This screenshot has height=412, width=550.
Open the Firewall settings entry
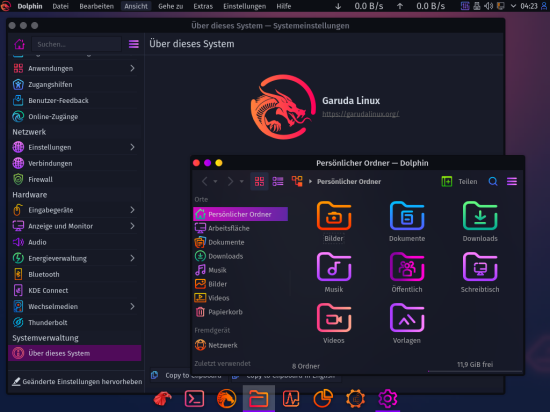[74, 180]
